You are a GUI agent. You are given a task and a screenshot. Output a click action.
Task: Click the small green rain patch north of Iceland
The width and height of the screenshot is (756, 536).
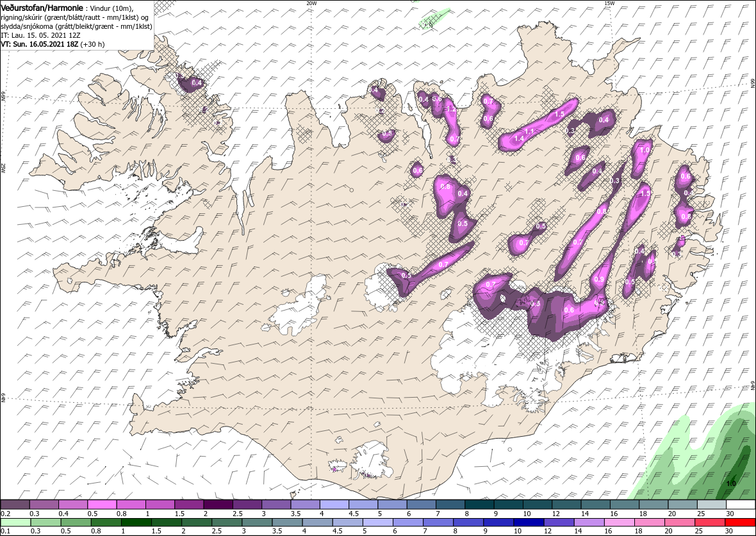[434, 19]
